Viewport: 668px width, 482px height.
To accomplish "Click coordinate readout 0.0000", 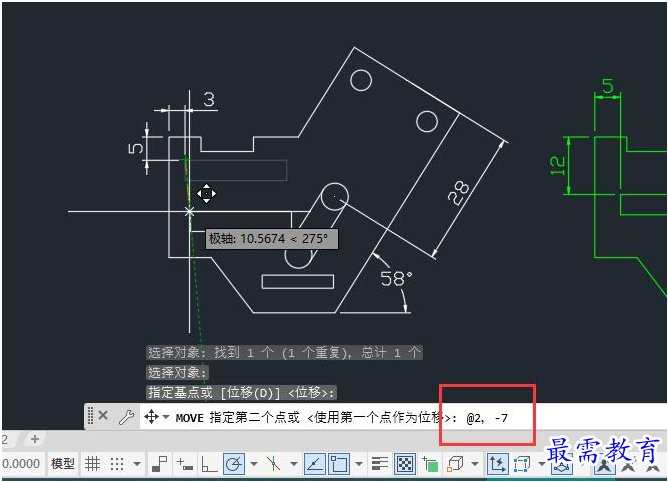I will point(21,464).
